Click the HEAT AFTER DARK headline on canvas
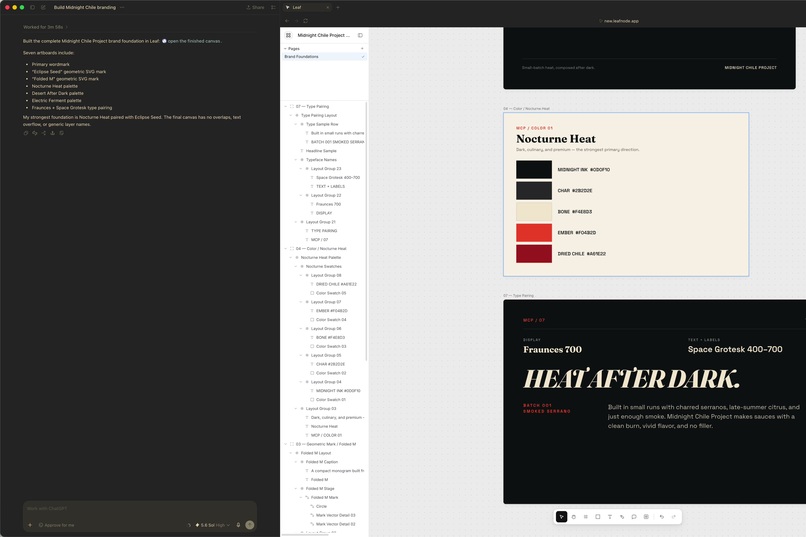The image size is (806, 537). (631, 379)
